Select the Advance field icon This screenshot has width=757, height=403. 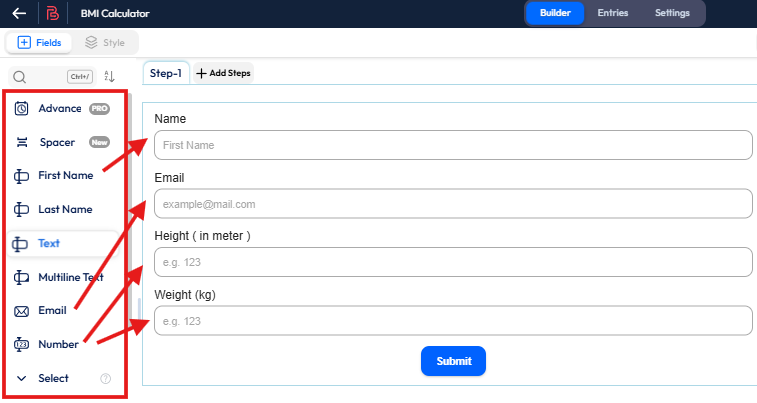(22, 108)
